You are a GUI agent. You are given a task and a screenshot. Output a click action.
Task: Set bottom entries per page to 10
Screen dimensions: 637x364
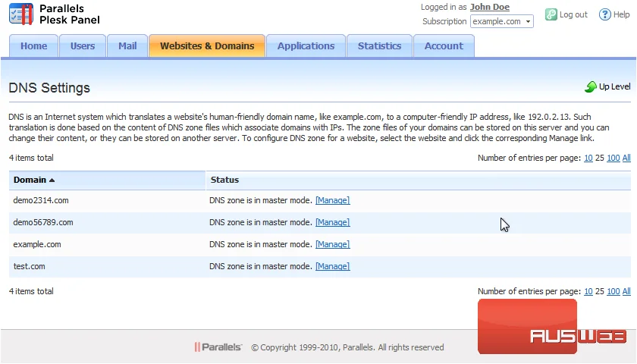(x=588, y=291)
